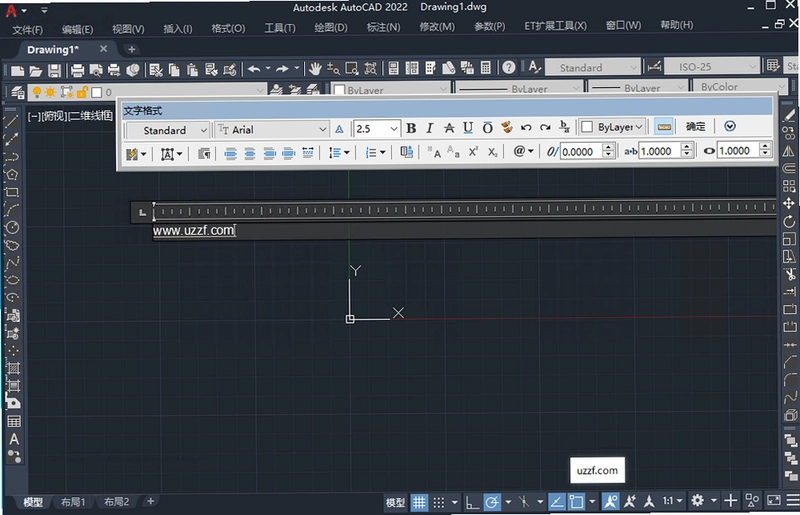Select the Move modify tool

click(x=789, y=203)
